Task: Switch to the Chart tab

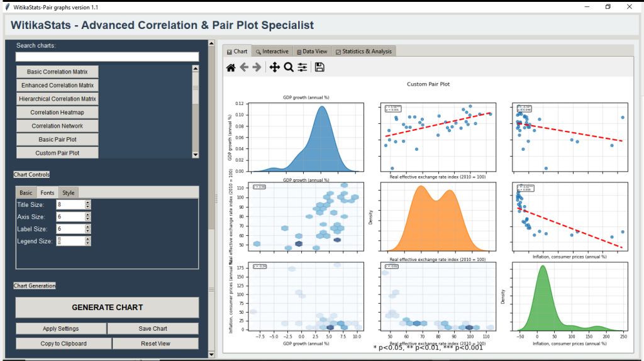Action: 237,52
